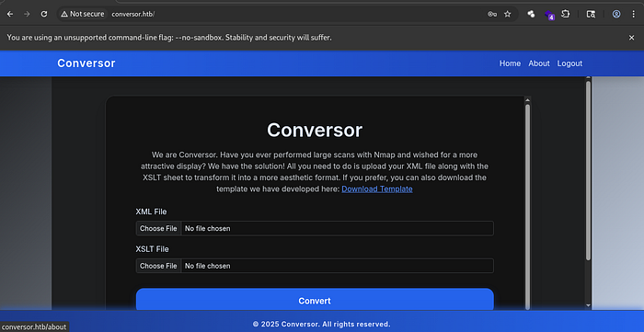This screenshot has height=332, width=644.
Task: Open the About nav link
Action: tap(539, 63)
